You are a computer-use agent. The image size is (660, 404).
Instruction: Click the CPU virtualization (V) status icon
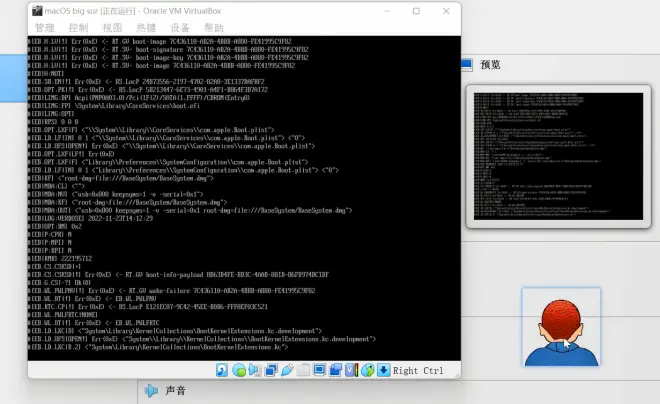(x=351, y=370)
